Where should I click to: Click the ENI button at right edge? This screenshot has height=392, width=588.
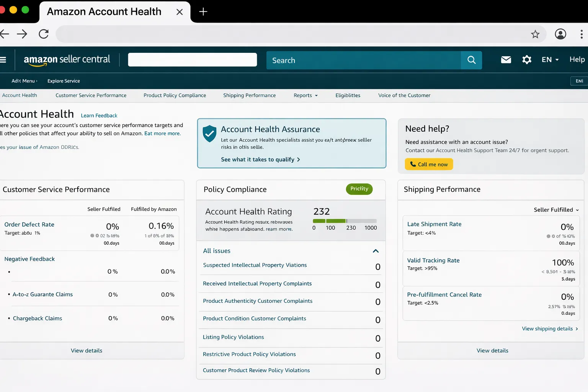pyautogui.click(x=579, y=81)
